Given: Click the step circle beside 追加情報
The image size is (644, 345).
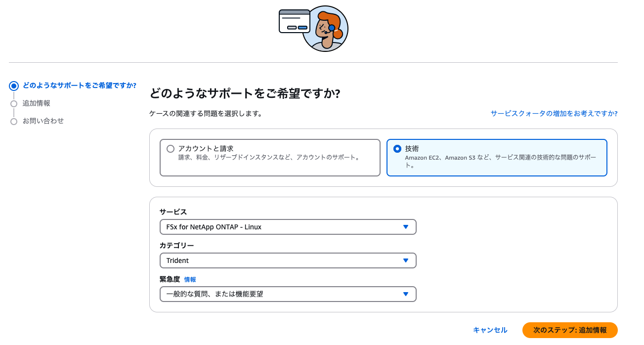Looking at the screenshot, I should click(14, 104).
